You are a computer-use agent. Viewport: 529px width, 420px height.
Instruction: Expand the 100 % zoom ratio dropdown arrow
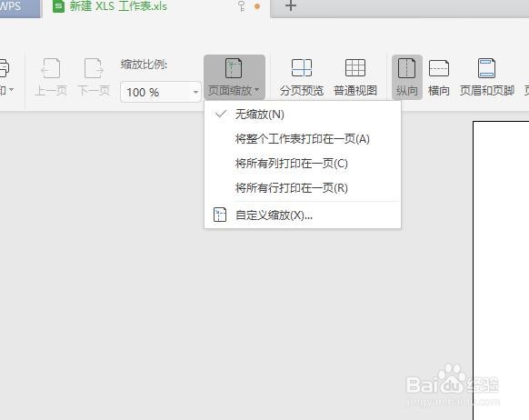(195, 92)
